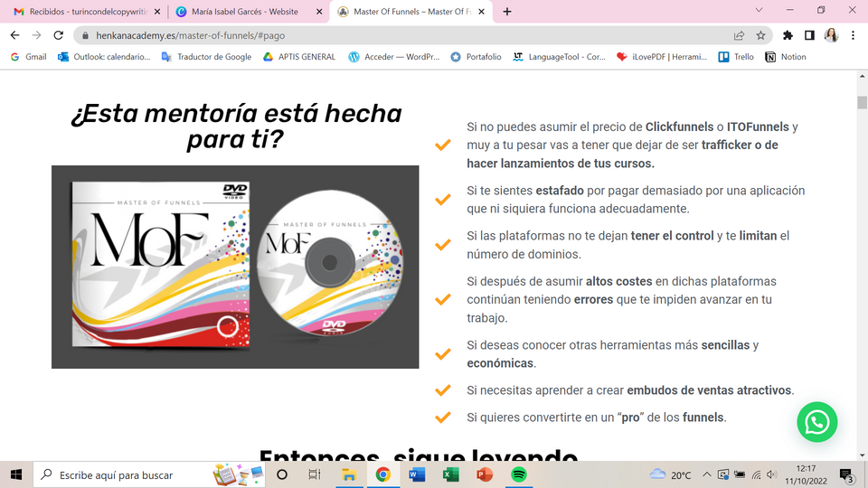Open the Portafolio bookmark
The width and height of the screenshot is (868, 488).
[476, 57]
